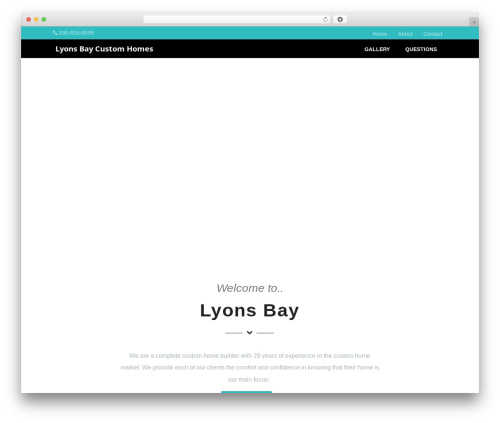Click the phone number 330-815-0059

tap(76, 33)
